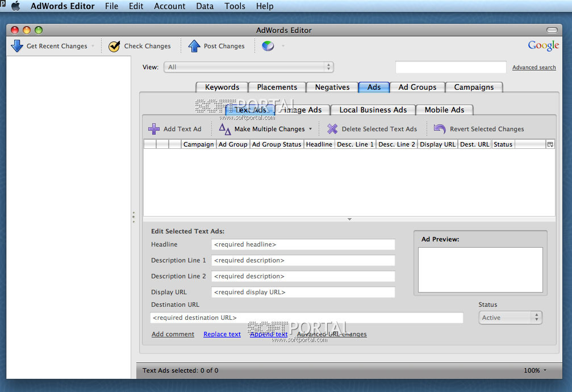Expand the Make Multiple Changes dropdown arrow
Screen dimensions: 572x392
[x=311, y=129]
